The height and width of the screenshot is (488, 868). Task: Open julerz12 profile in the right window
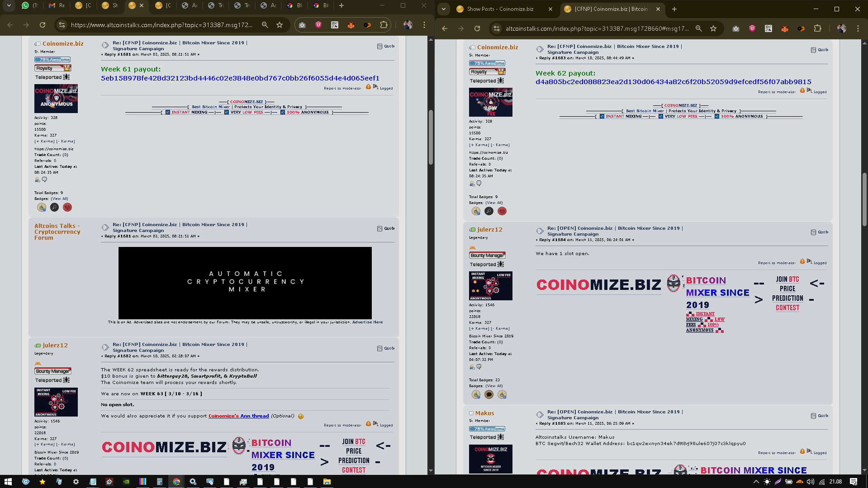[490, 229]
